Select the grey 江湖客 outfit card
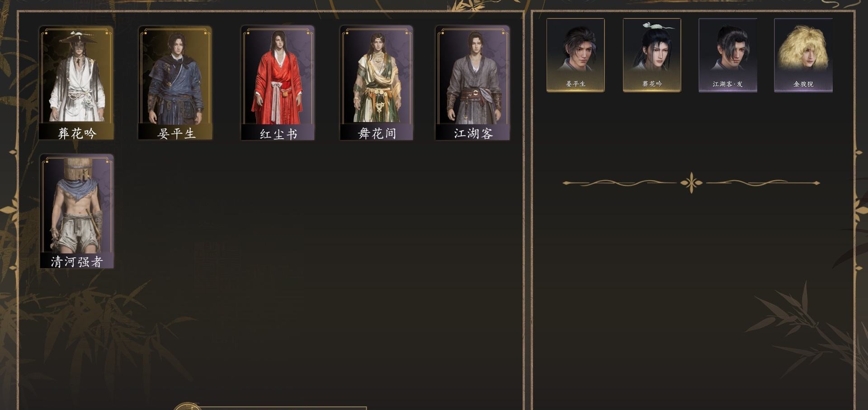This screenshot has height=410, width=868. click(x=472, y=83)
